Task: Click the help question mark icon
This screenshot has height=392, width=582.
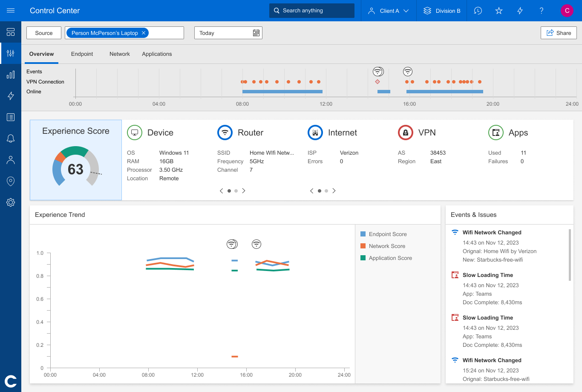Action: (x=541, y=11)
